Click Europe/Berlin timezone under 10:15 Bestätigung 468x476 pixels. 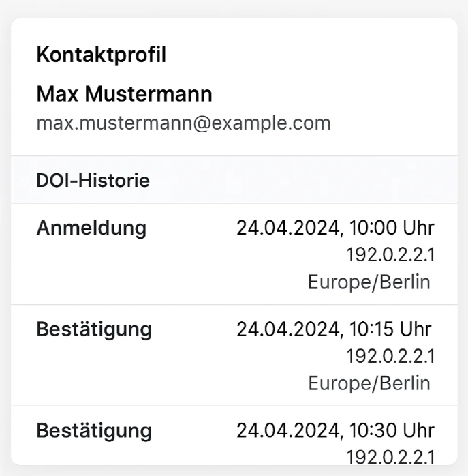click(369, 383)
